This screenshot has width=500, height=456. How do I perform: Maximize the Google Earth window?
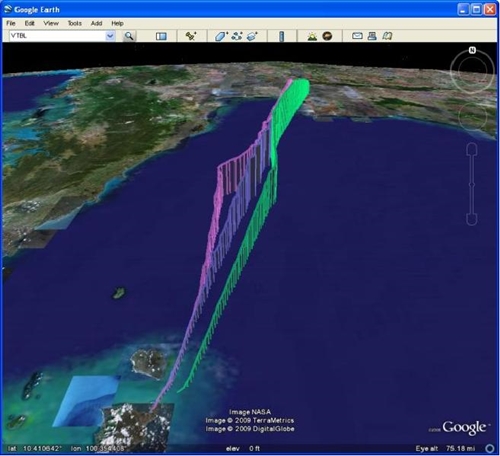(x=477, y=9)
